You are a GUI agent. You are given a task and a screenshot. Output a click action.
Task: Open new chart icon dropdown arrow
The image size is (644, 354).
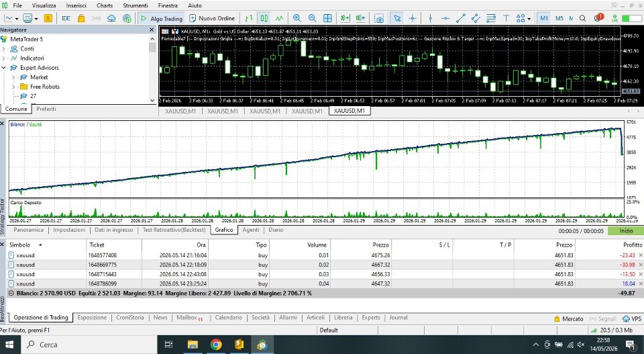(16, 19)
